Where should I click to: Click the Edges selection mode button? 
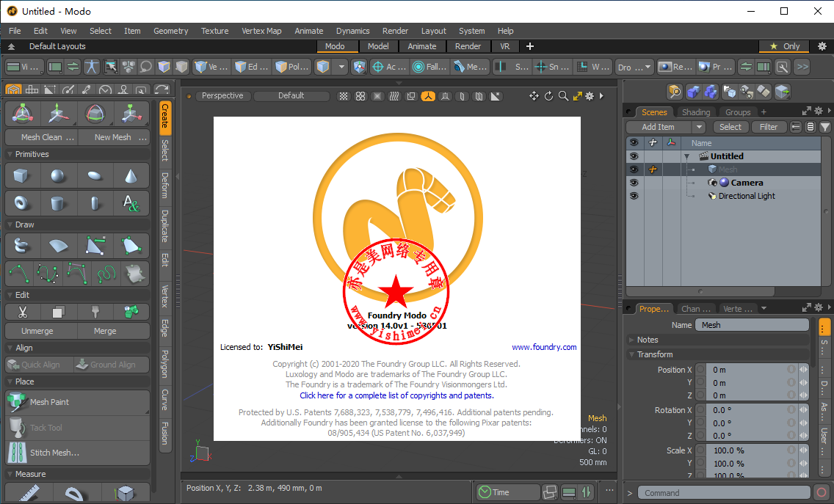(251, 67)
